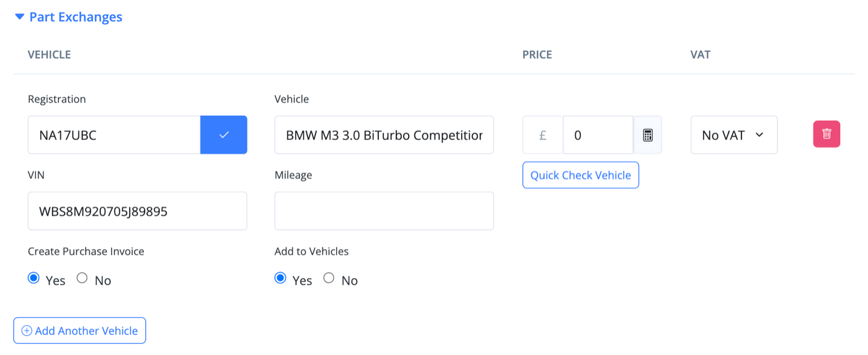Select No for Create Purchase Invoice
868x355 pixels.
click(x=82, y=278)
